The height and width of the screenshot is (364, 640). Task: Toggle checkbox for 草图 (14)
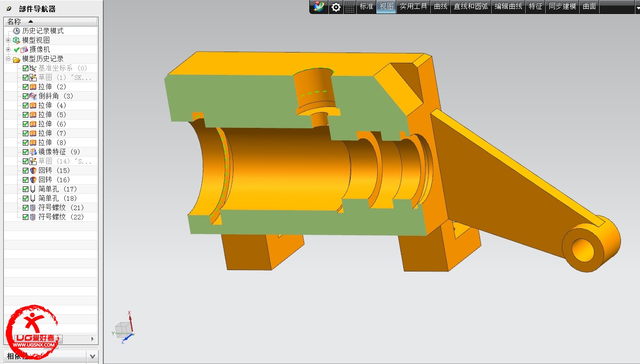pos(26,161)
